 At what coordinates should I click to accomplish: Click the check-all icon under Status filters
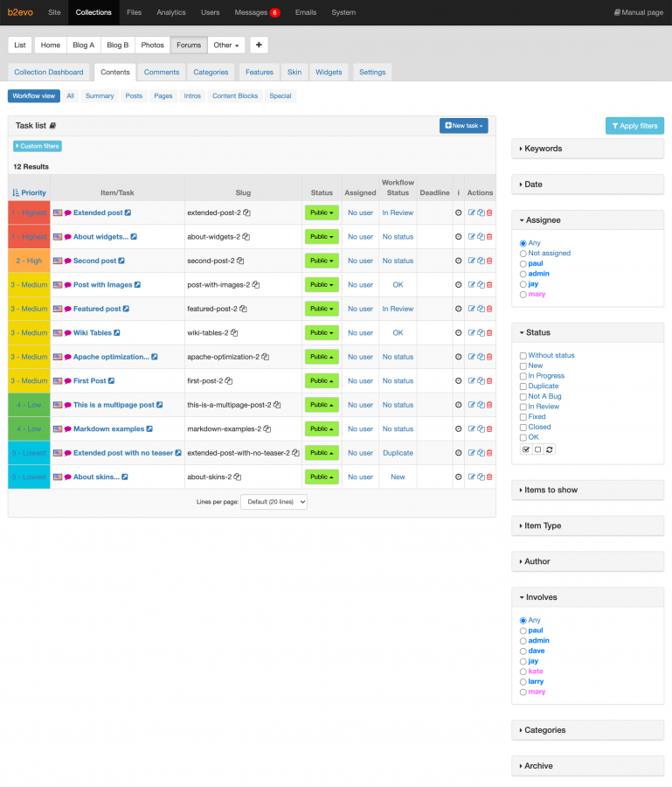(x=526, y=449)
